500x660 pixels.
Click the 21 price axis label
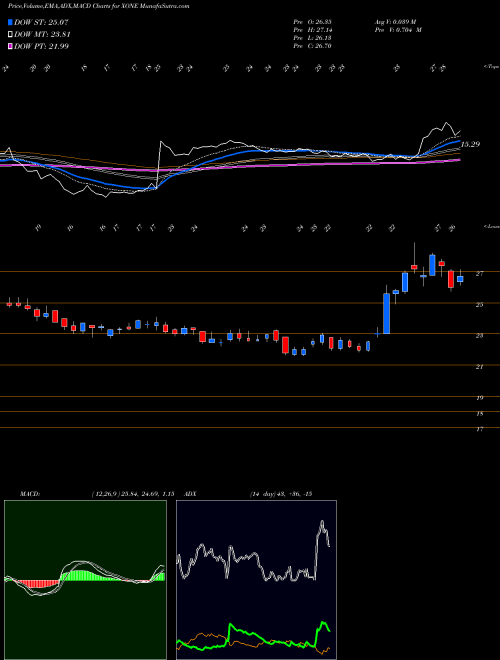pyautogui.click(x=479, y=367)
